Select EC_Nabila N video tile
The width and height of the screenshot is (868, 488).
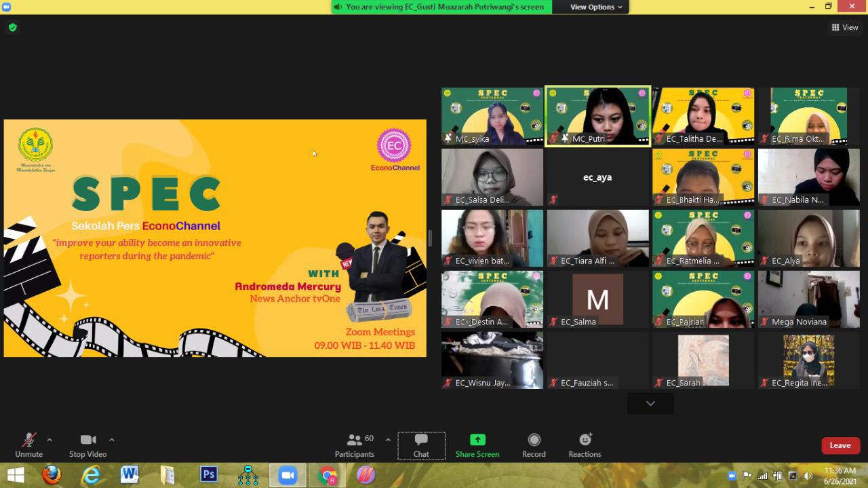click(809, 177)
